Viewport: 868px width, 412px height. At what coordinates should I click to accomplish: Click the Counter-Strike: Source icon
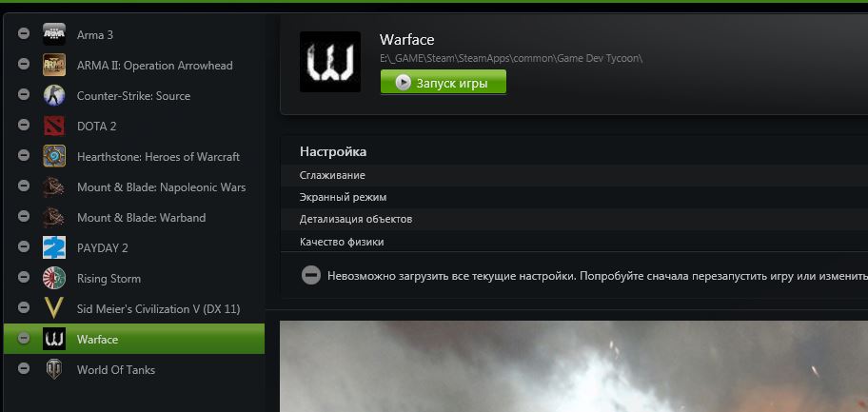pos(54,95)
